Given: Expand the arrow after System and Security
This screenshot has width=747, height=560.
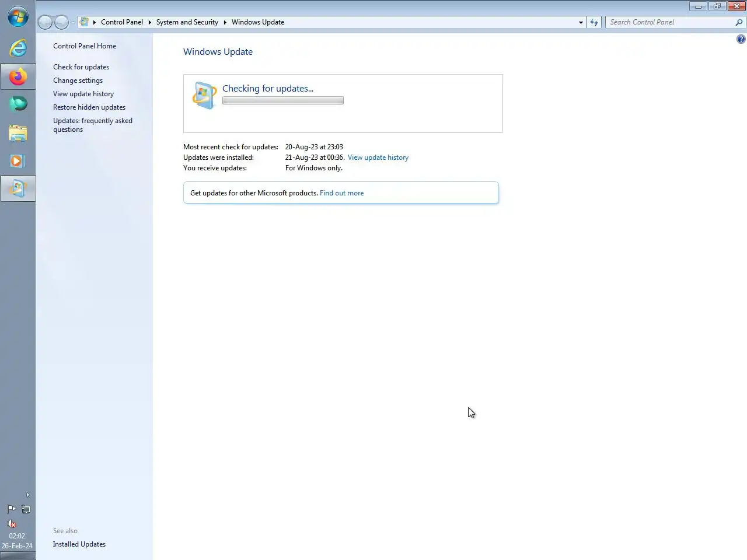Looking at the screenshot, I should pos(225,22).
